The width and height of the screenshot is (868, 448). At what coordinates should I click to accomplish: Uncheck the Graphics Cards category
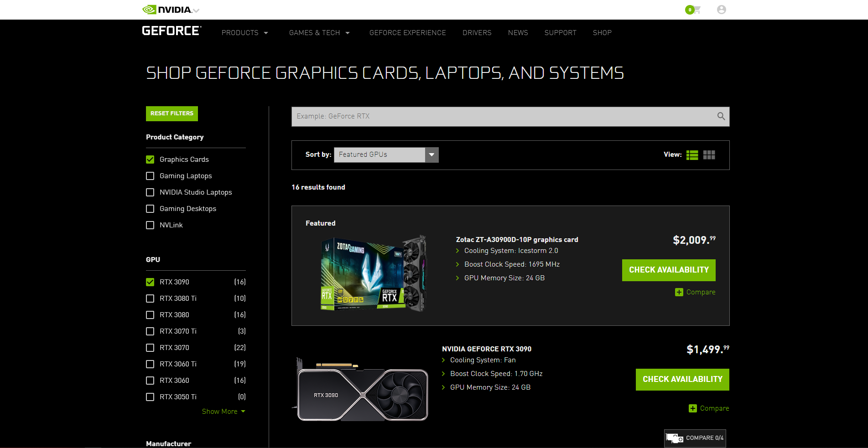click(150, 160)
